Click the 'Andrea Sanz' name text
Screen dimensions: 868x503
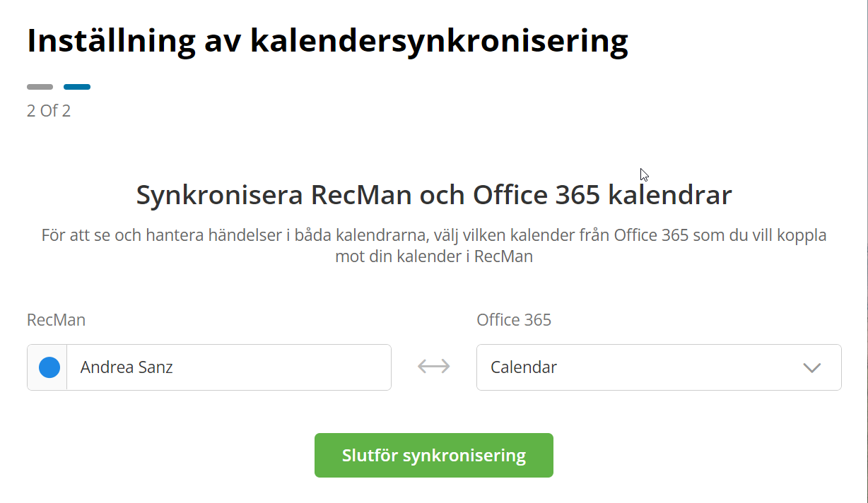(127, 367)
